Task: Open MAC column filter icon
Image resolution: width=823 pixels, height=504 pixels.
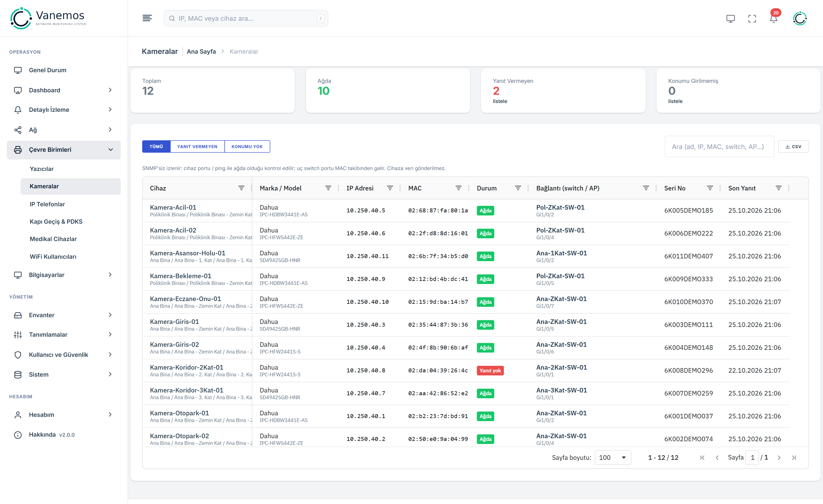Action: 459,188
